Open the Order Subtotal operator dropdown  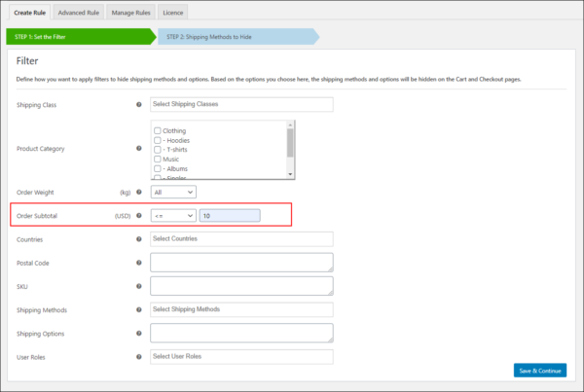tap(173, 216)
